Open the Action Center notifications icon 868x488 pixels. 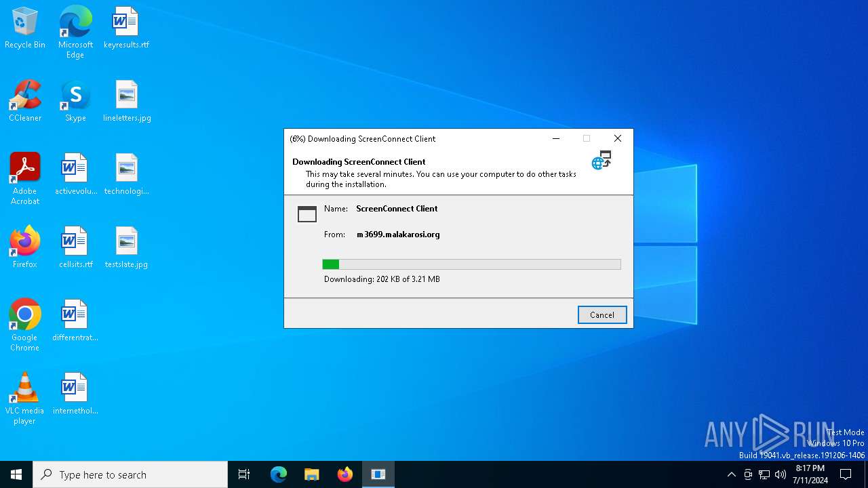[846, 474]
